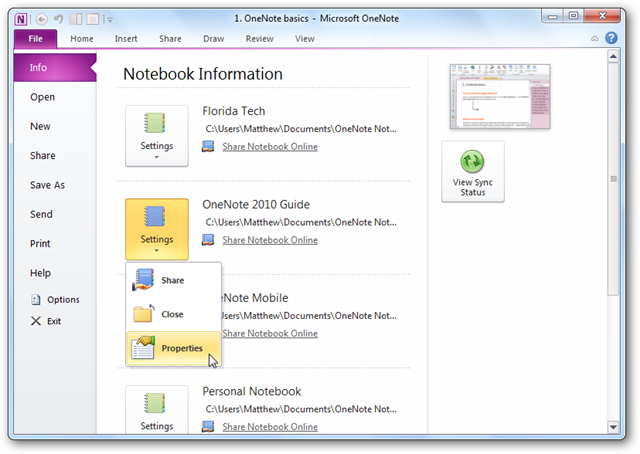The image size is (640, 454).
Task: Click the notebook page preview thumbnail
Action: (x=500, y=96)
